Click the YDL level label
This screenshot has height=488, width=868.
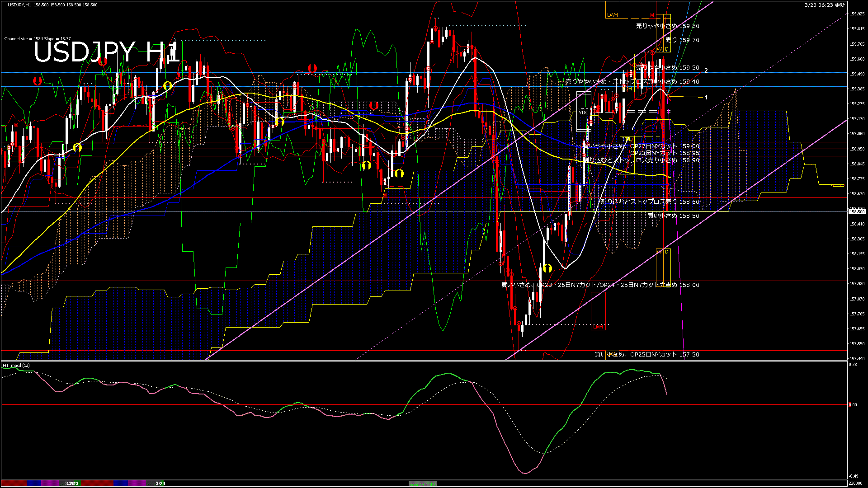(x=627, y=139)
